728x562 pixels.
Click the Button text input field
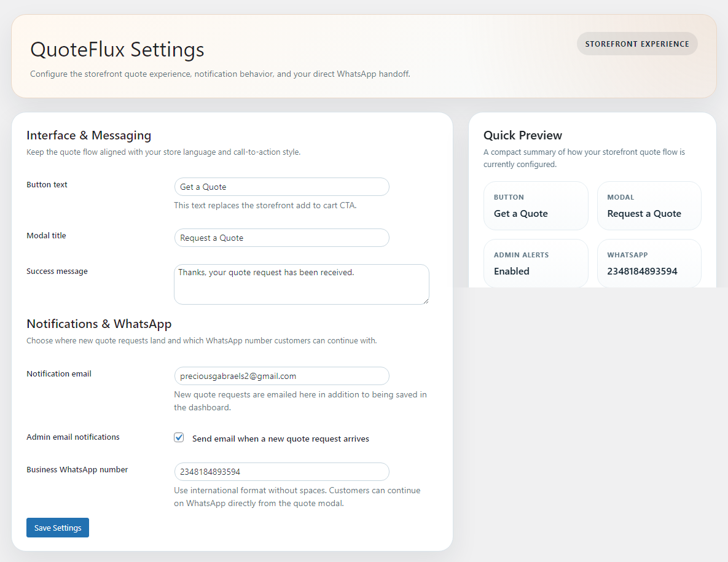pos(281,187)
